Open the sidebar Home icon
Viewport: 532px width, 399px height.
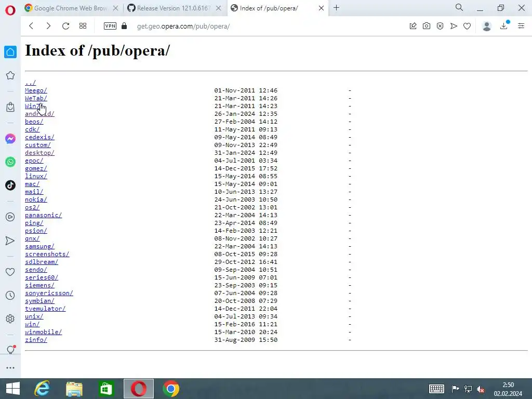coord(10,52)
